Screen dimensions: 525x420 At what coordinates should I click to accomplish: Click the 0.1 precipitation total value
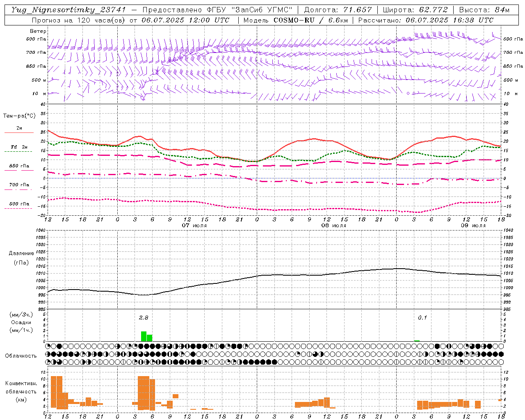pyautogui.click(x=422, y=317)
